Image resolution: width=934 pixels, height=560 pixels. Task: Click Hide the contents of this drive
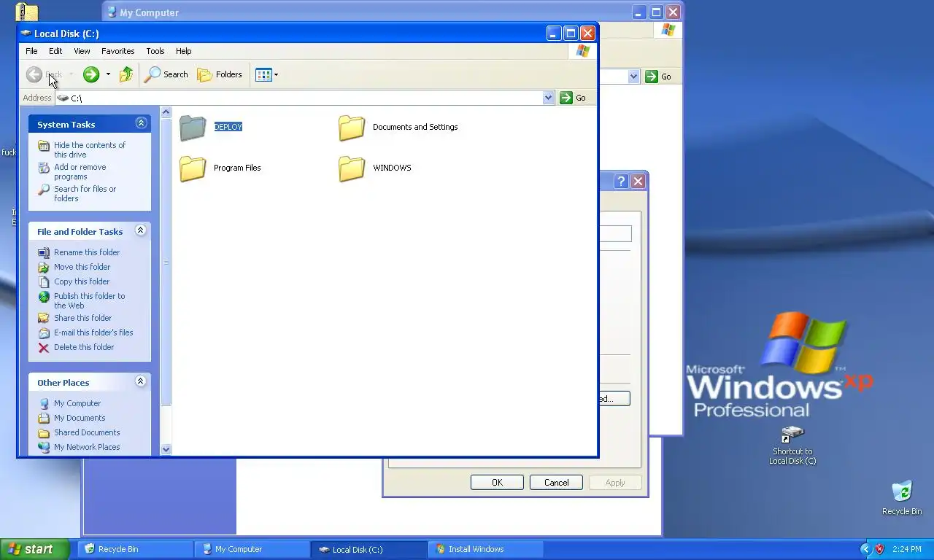[90, 149]
